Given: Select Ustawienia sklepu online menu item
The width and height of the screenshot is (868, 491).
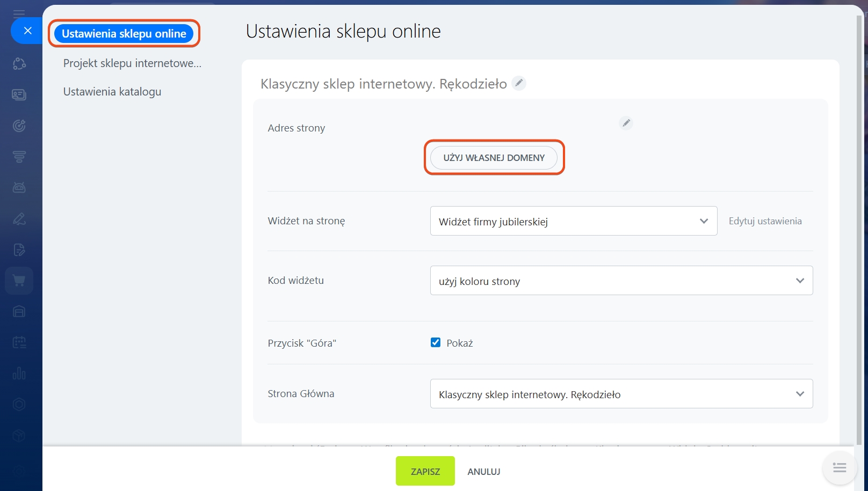Looking at the screenshot, I should coord(124,34).
